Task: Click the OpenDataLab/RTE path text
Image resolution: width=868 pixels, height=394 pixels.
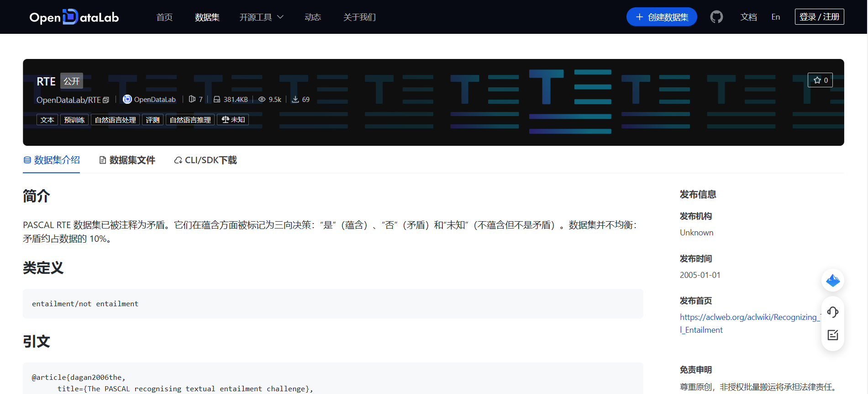Action: pos(68,100)
